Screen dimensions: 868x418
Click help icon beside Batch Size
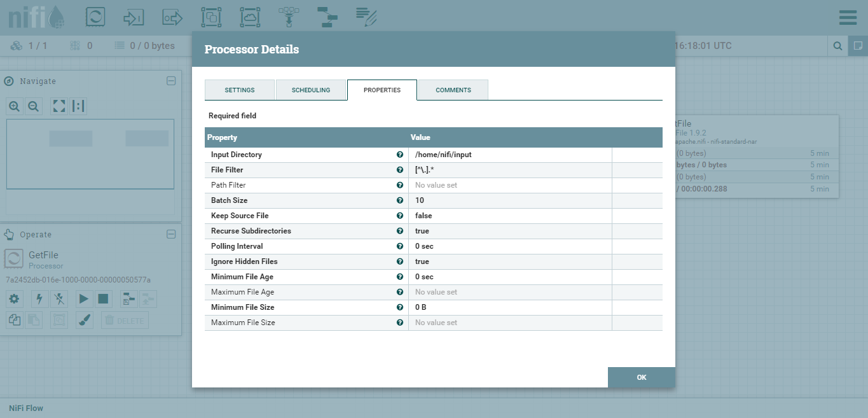(x=400, y=200)
